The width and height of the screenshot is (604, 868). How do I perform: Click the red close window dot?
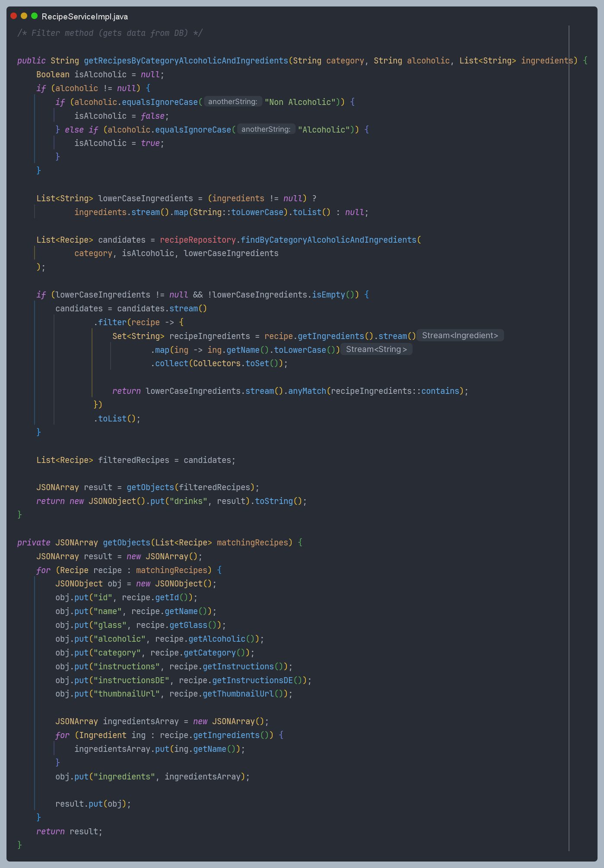pos(14,16)
